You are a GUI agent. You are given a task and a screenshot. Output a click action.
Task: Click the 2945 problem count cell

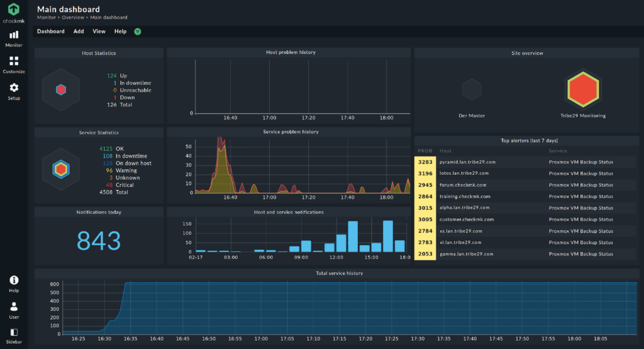(x=425, y=185)
